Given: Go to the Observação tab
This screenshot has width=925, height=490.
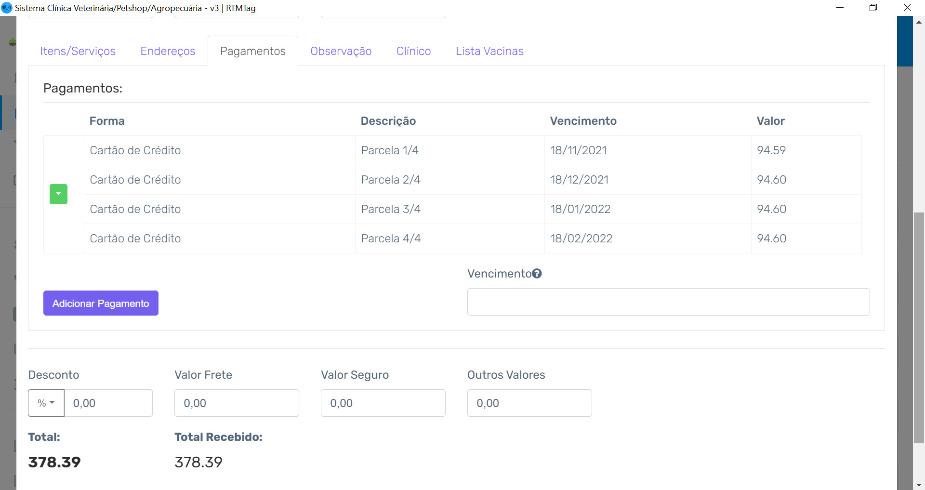Looking at the screenshot, I should pos(340,51).
